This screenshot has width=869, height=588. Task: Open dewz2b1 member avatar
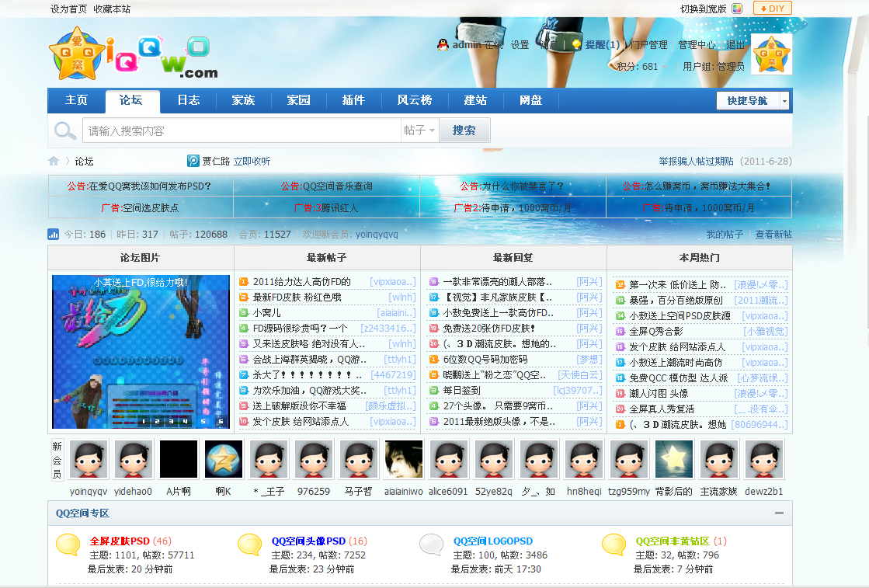click(x=763, y=459)
